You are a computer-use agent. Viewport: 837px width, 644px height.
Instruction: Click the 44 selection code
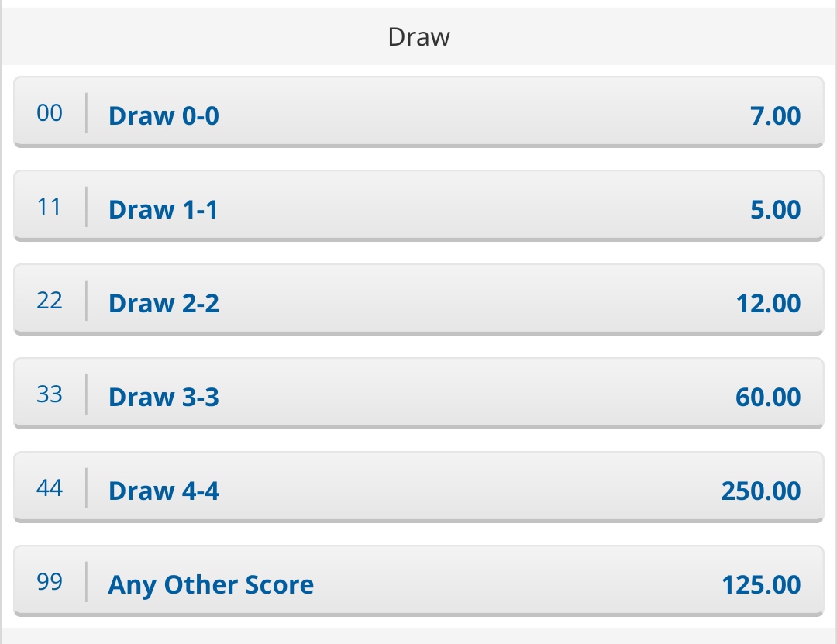(x=50, y=488)
